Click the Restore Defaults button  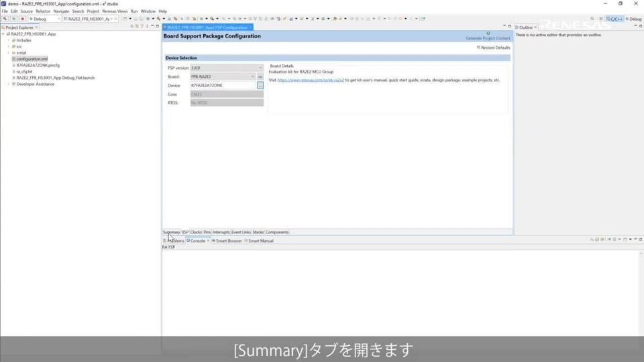[493, 48]
